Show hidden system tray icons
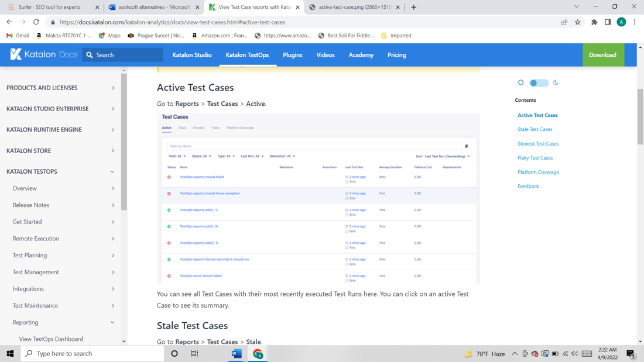 pos(514,353)
